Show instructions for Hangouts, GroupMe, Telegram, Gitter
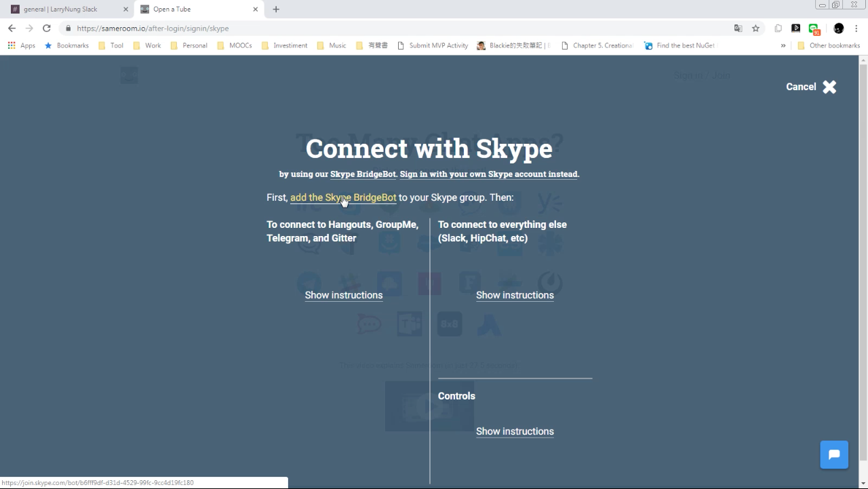Screen dimensions: 868x489 tap(344, 295)
